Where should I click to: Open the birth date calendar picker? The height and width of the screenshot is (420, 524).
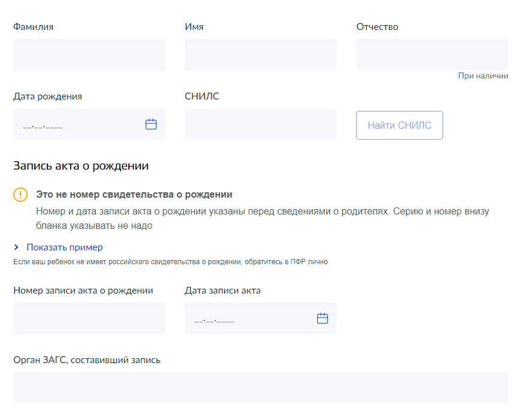(151, 125)
